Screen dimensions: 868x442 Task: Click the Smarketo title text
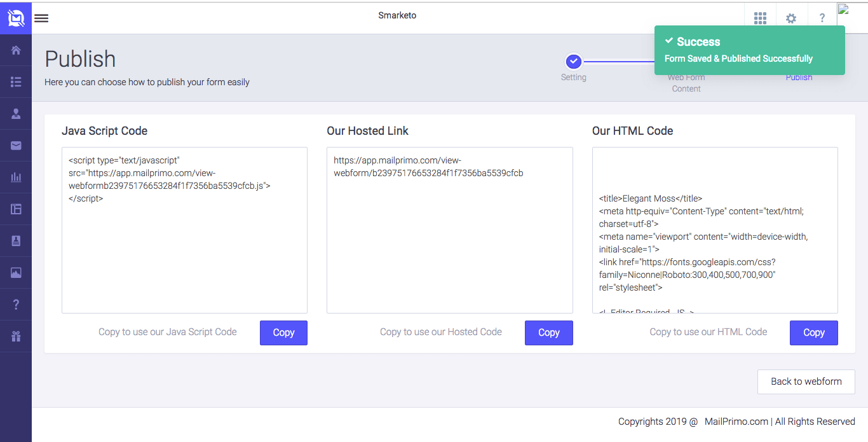tap(397, 15)
